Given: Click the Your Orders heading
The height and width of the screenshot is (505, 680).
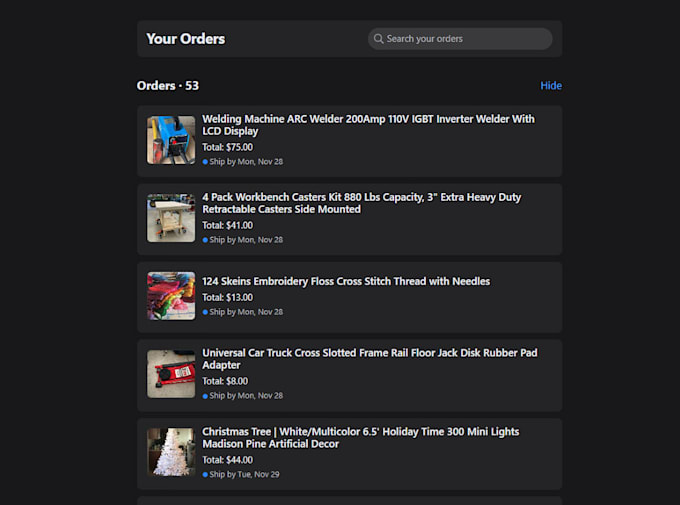Looking at the screenshot, I should 186,39.
